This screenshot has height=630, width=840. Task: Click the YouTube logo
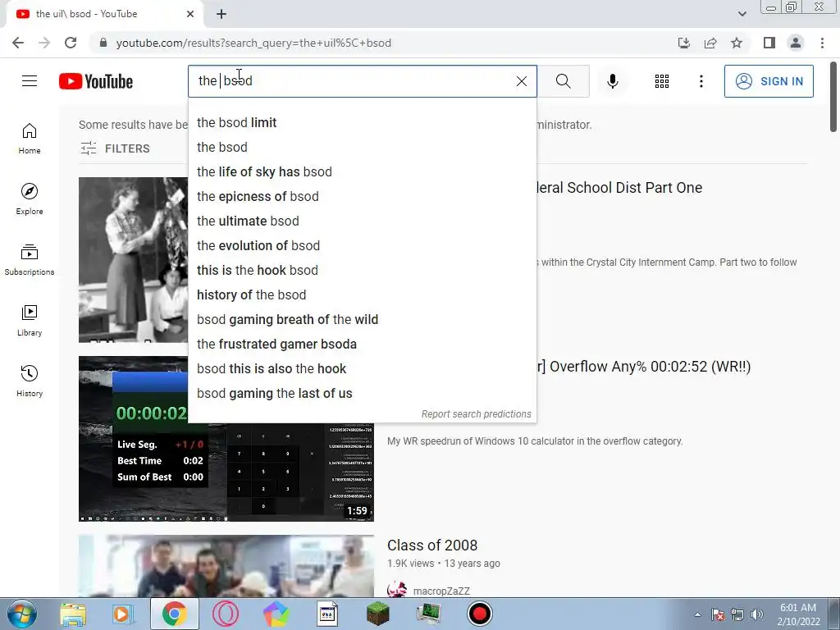point(96,81)
